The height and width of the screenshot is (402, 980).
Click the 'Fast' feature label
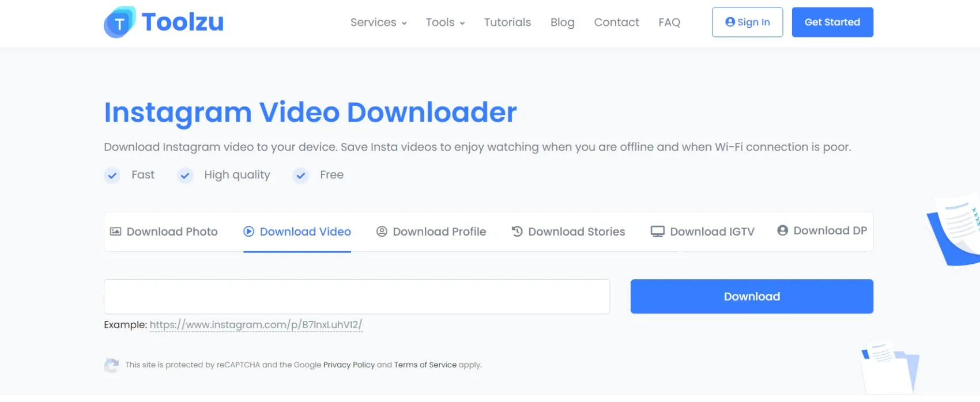pos(143,175)
